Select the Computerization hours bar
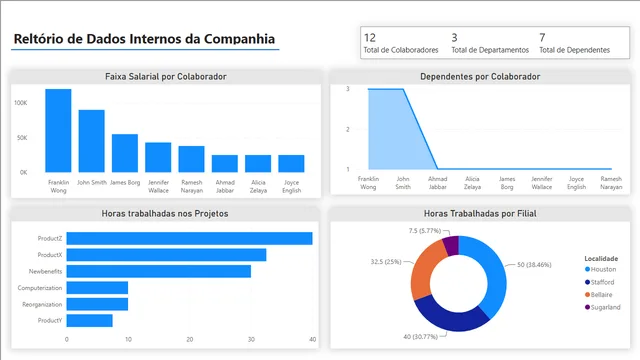Screen dimensions: 640x360 point(97,288)
